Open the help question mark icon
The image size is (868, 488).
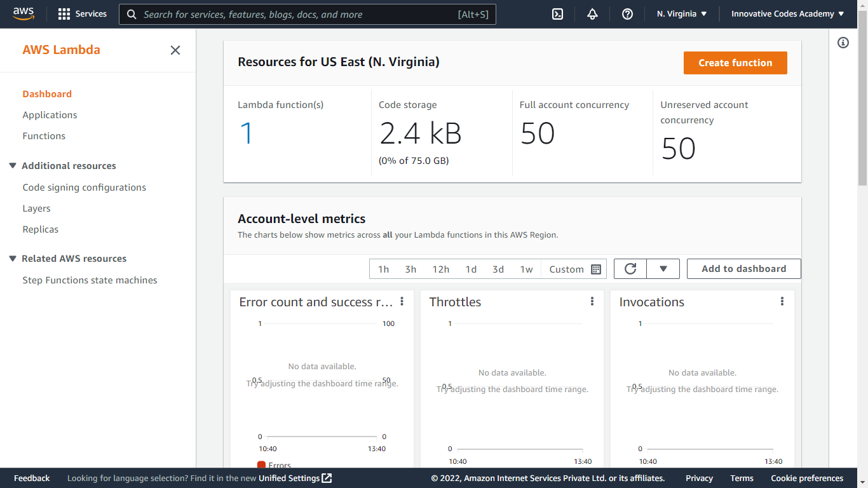tap(627, 14)
